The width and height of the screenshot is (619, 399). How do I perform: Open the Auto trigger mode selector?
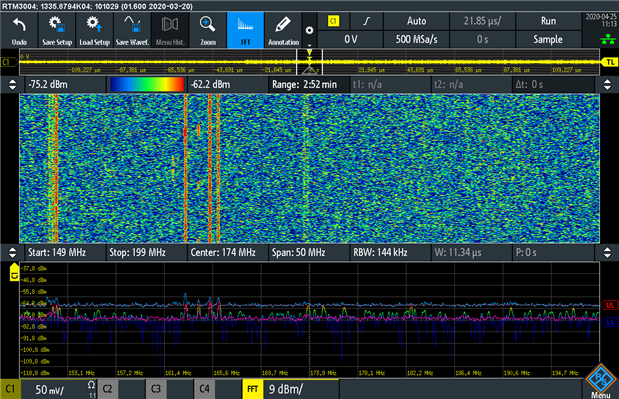coord(416,21)
